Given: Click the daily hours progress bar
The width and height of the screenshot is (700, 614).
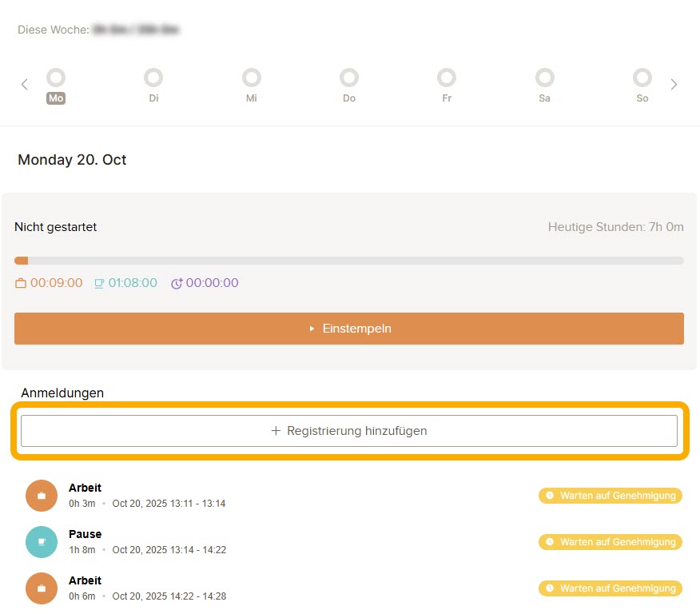Looking at the screenshot, I should pyautogui.click(x=349, y=261).
